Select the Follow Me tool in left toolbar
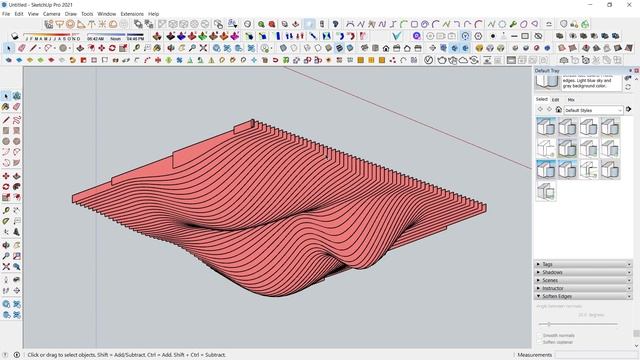 17,187
